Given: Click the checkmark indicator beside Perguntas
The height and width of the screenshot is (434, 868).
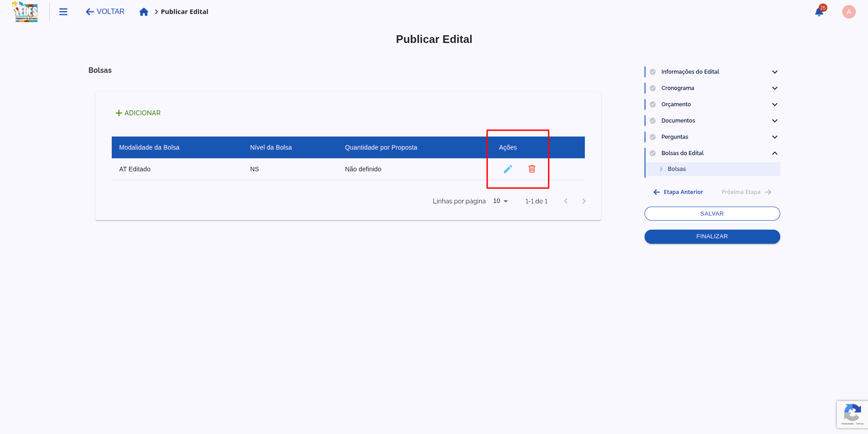Looking at the screenshot, I should (652, 137).
